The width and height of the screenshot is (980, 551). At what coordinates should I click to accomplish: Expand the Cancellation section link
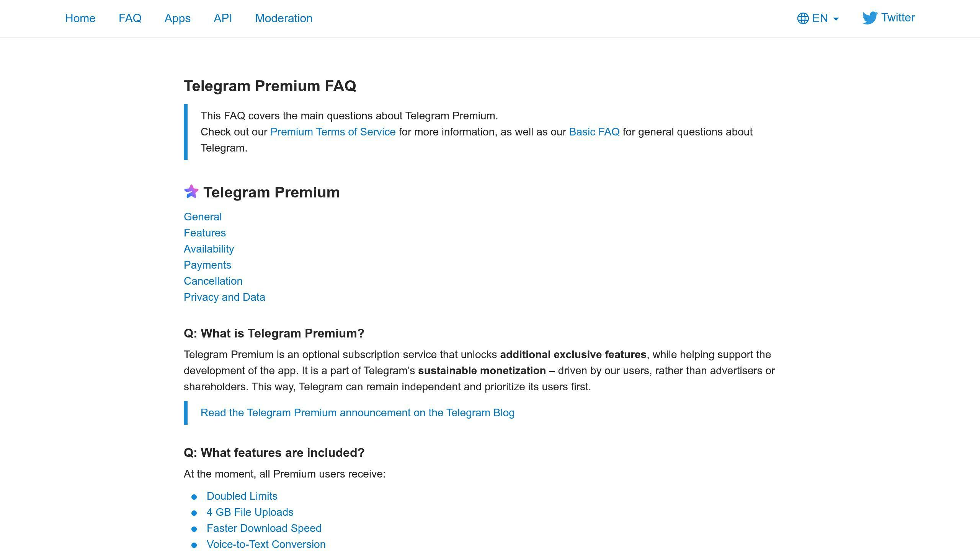click(213, 281)
